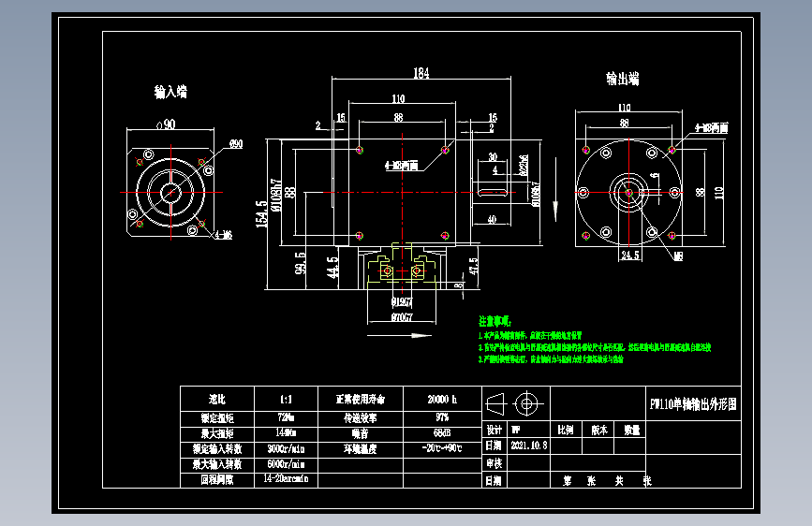Image resolution: width=812 pixels, height=526 pixels.
Task: Click the 比例 title block label
Action: (x=566, y=431)
